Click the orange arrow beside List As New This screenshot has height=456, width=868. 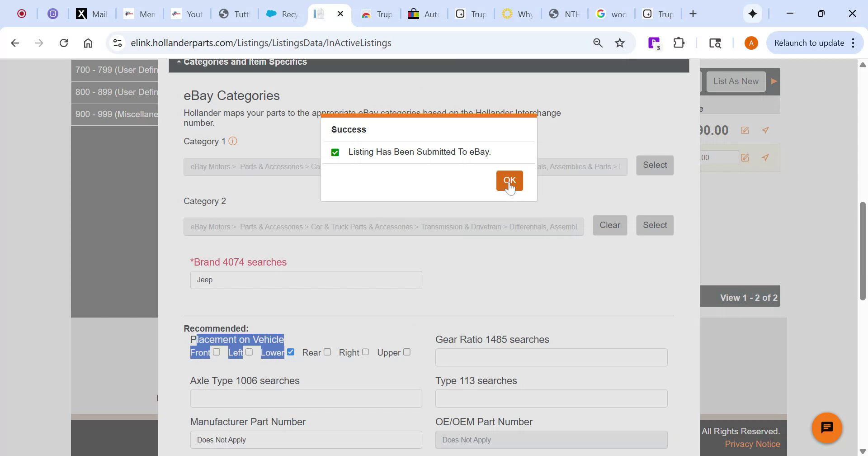point(774,81)
